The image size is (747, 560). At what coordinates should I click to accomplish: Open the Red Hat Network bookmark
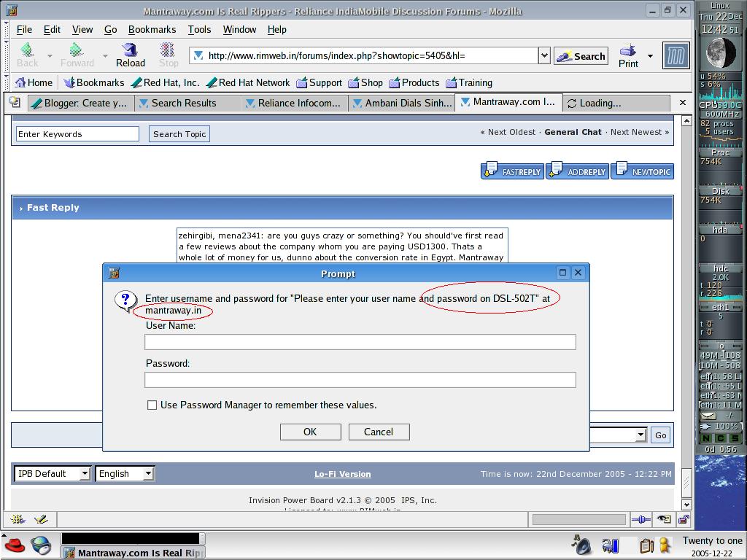(248, 82)
